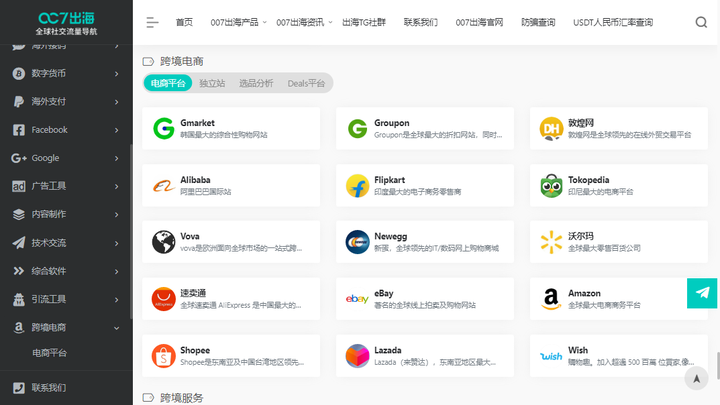720x405 pixels.
Task: Click the sidebar vertical scrollbar
Action: coord(131,232)
